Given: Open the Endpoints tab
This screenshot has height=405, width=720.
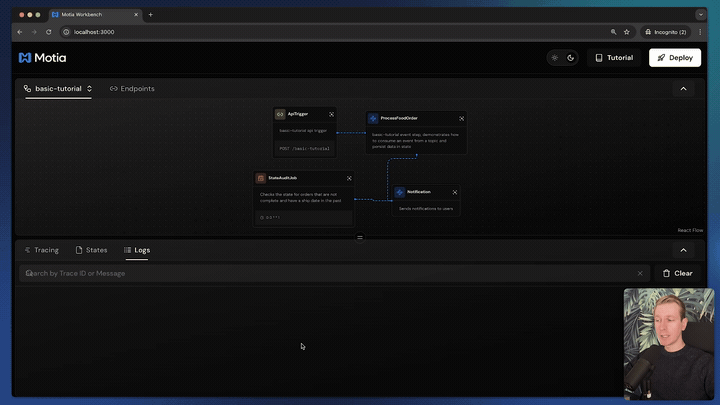Looking at the screenshot, I should tap(132, 89).
